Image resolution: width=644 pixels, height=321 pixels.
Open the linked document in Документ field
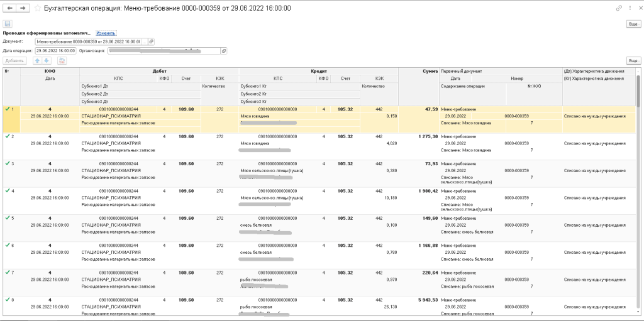tap(151, 41)
